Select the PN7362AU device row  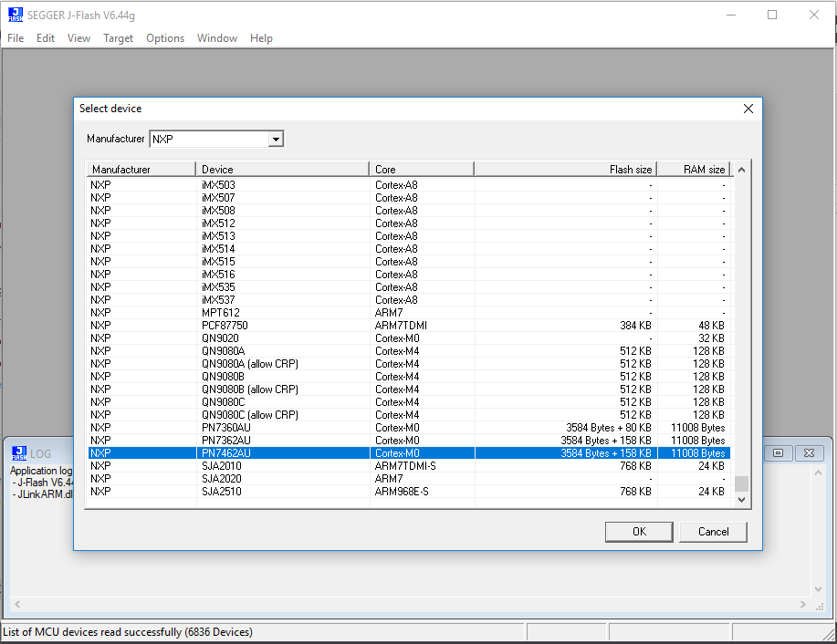409,441
